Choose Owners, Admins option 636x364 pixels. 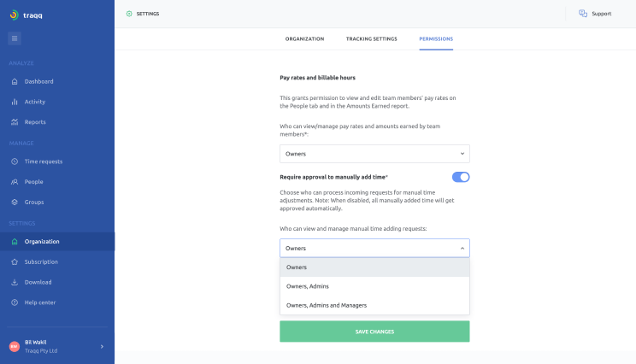click(374, 286)
